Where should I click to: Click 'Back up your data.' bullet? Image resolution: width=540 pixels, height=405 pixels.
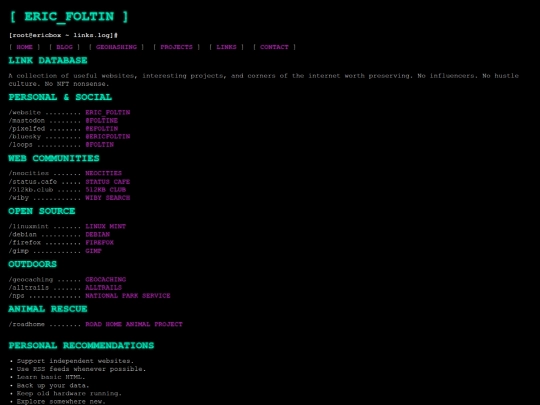tap(53, 385)
